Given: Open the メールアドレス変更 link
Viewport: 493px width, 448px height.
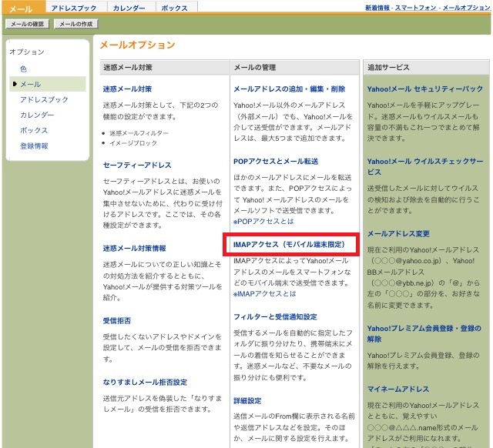Looking at the screenshot, I should coord(398,233).
